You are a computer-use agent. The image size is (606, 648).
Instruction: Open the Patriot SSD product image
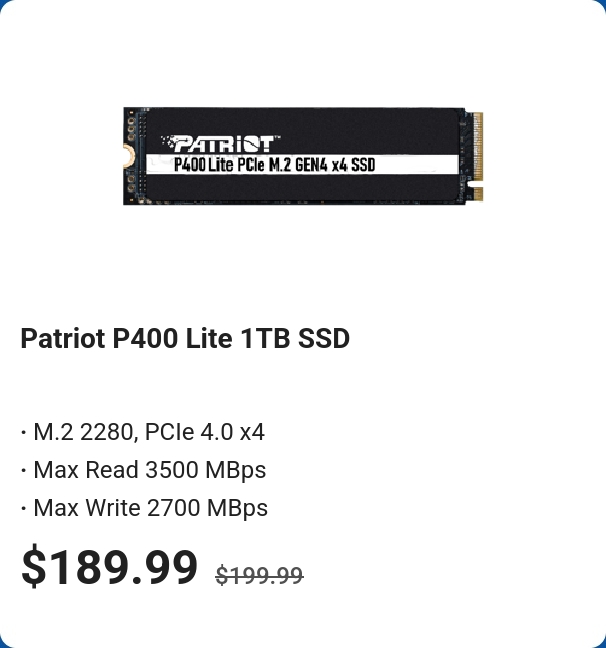coord(303,156)
